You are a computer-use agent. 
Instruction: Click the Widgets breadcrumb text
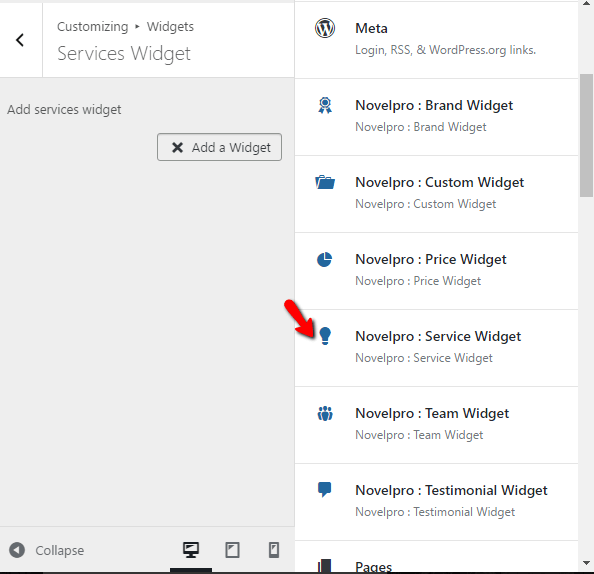(170, 27)
